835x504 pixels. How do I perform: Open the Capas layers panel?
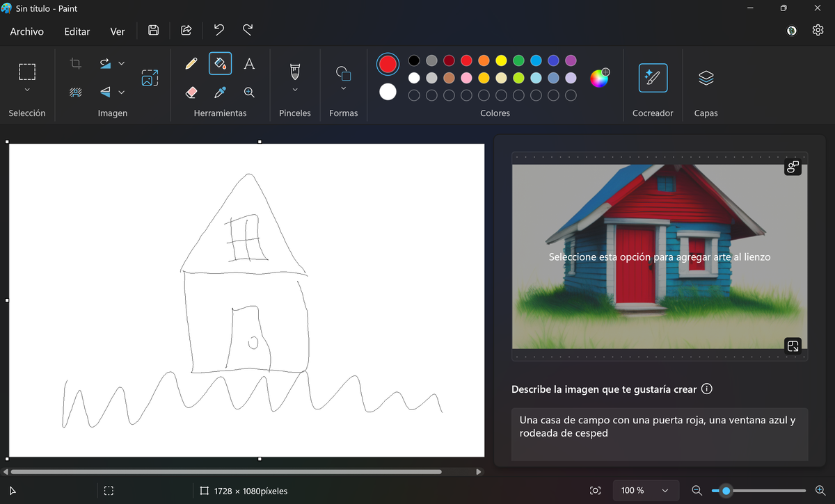point(706,78)
